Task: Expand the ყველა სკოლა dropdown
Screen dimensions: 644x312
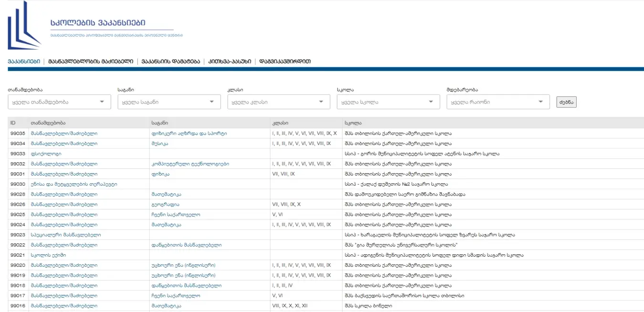Action: coord(388,102)
